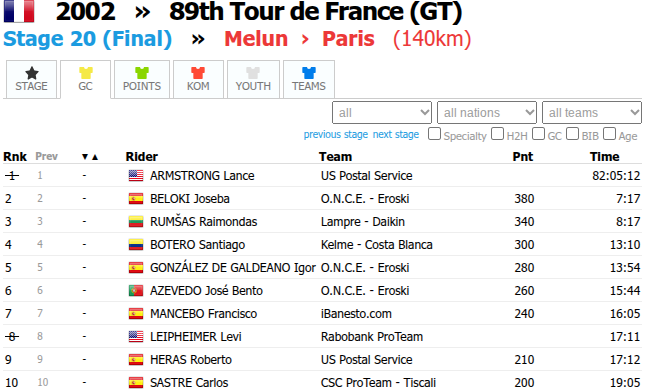This screenshot has width=646, height=390.
Task: Click the Lithuanian flag beside Rumšas
Action: point(136,222)
